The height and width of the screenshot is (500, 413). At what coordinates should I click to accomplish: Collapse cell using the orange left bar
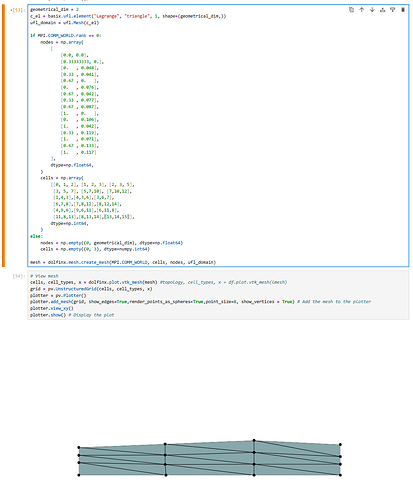click(4, 136)
